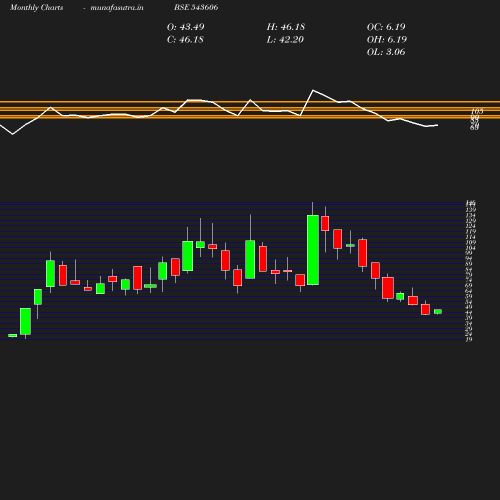
Task: Click the 'OC: 6.19' reading
Action: [x=386, y=27]
